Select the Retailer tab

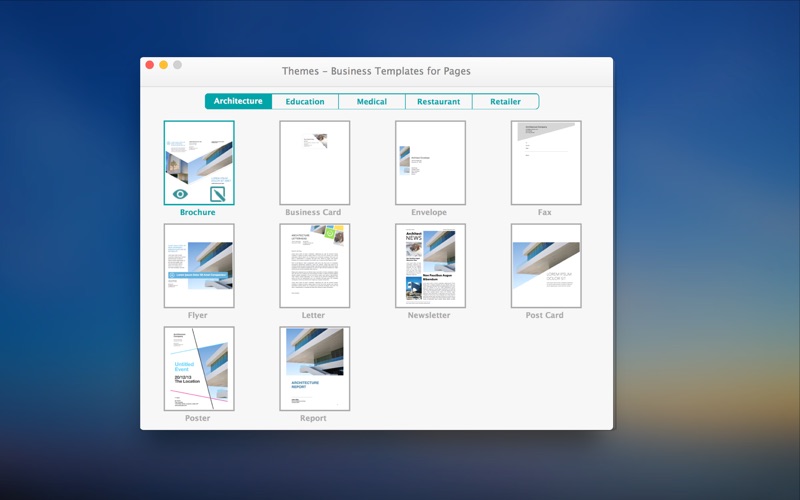click(x=506, y=102)
